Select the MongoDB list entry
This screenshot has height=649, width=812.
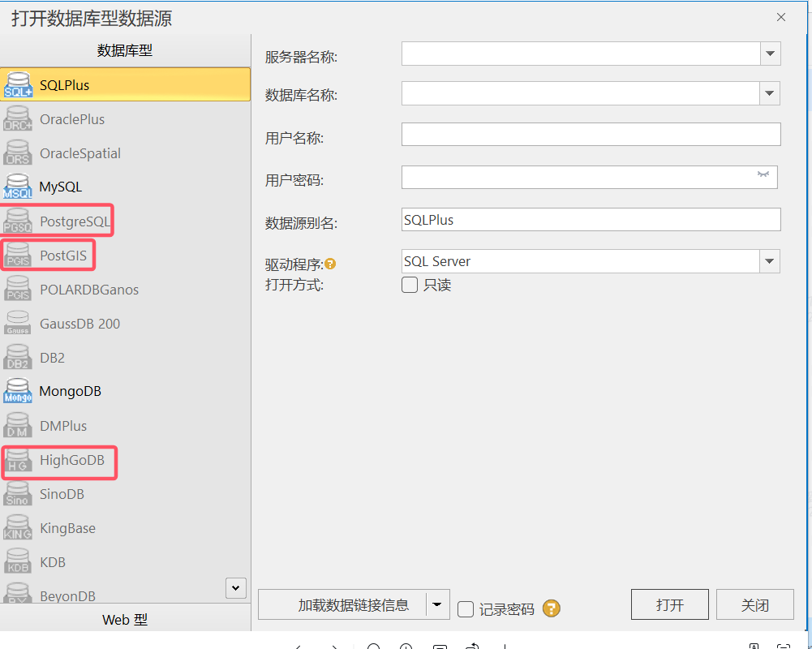125,392
